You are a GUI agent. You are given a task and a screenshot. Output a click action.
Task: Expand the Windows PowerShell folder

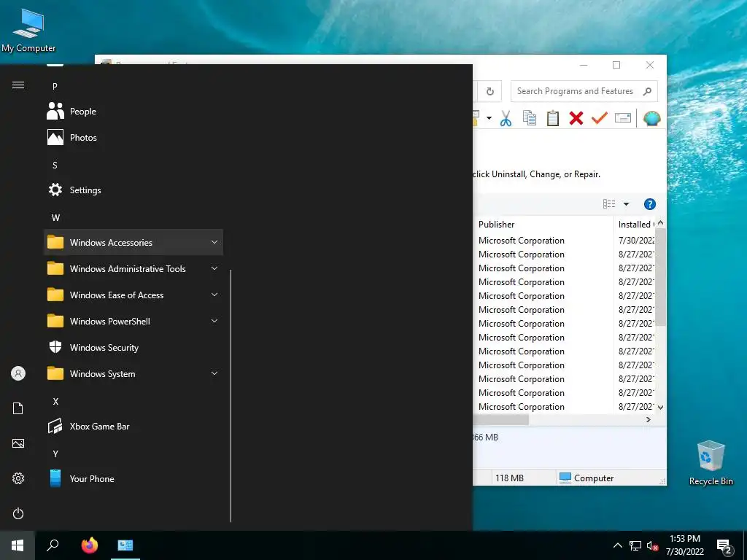tap(133, 322)
